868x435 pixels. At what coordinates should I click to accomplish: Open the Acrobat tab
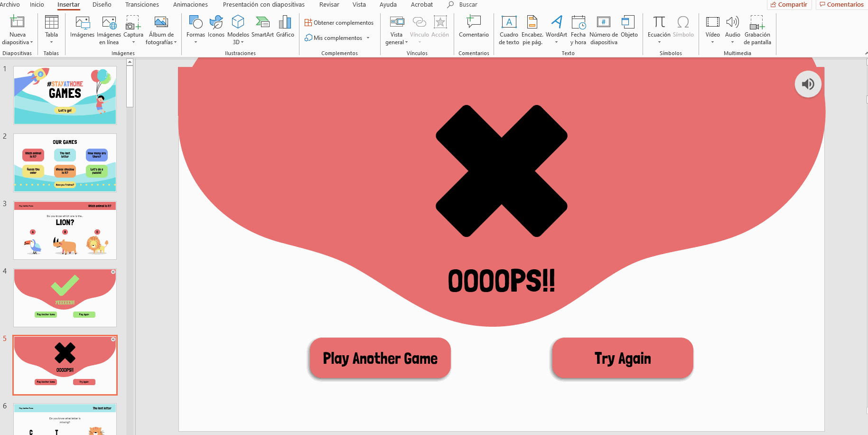[x=422, y=4]
